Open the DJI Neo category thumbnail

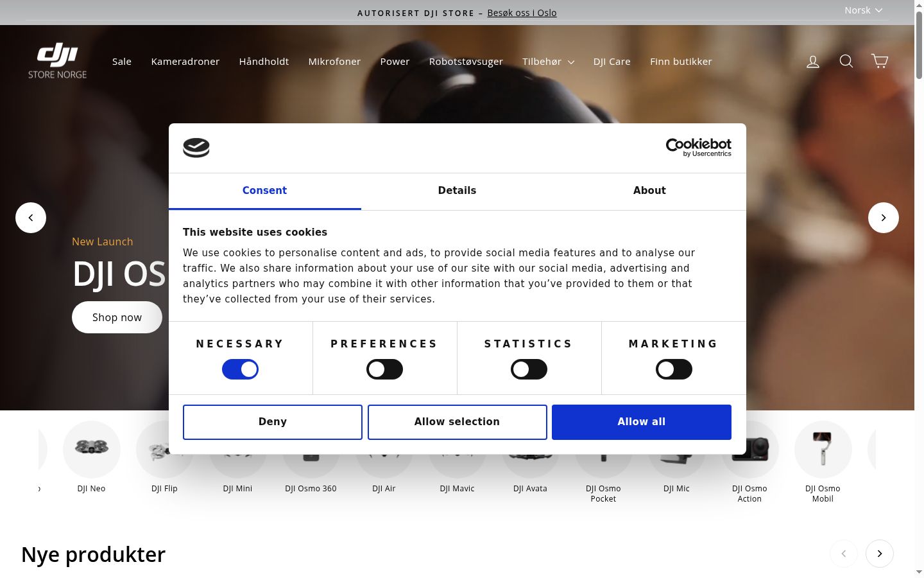pyautogui.click(x=92, y=449)
